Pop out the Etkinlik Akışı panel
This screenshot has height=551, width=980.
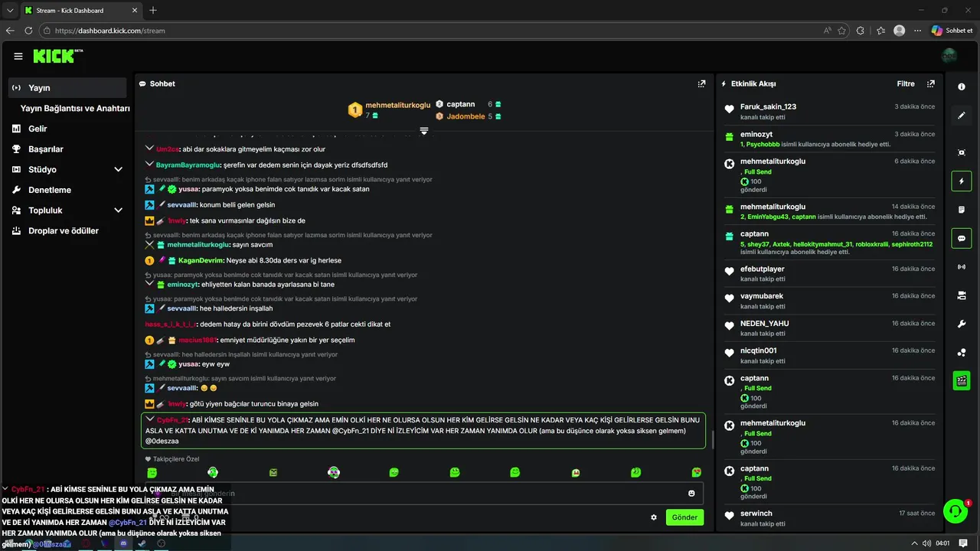931,83
